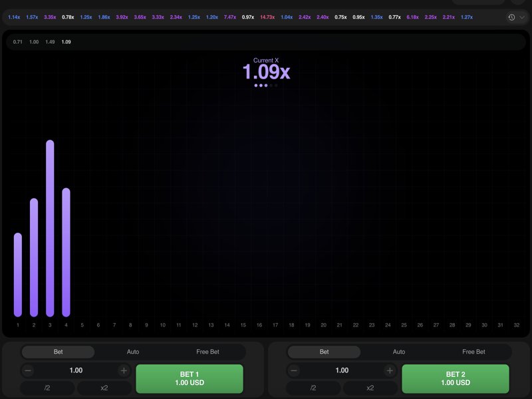Viewport: 532px width, 399px height.
Task: Double the stake with x2 in the BET 1 panel
Action: pyautogui.click(x=104, y=388)
